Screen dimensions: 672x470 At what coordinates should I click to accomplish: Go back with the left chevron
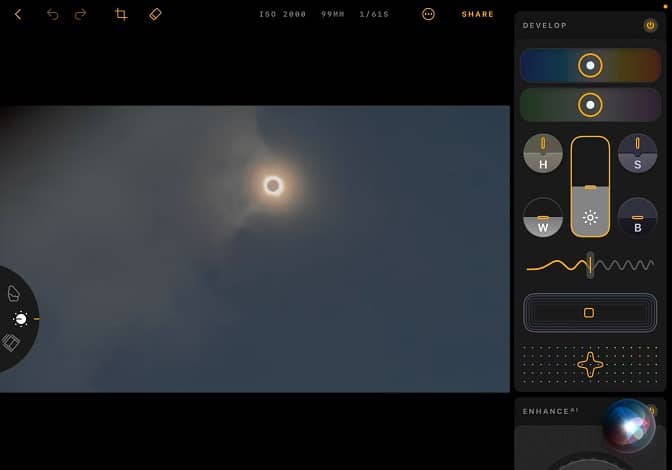18,14
